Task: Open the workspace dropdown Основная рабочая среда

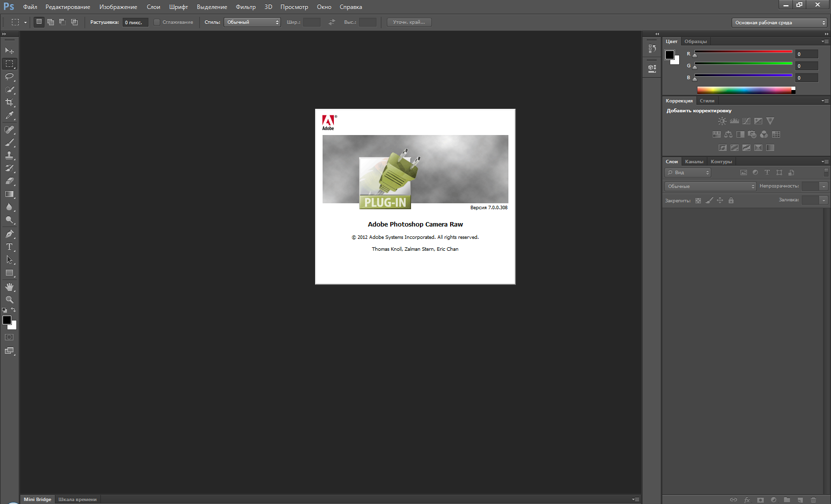Action: 780,23
